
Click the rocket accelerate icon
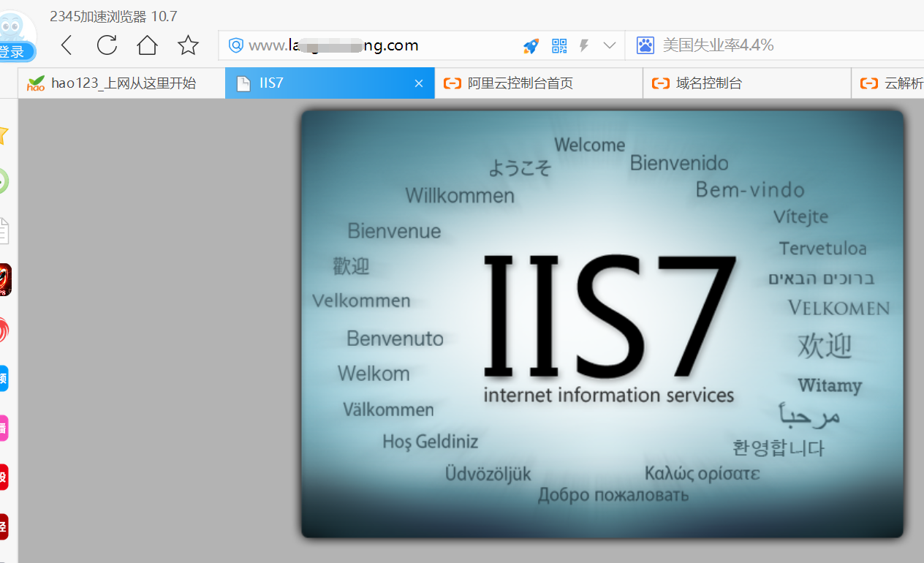pos(531,46)
